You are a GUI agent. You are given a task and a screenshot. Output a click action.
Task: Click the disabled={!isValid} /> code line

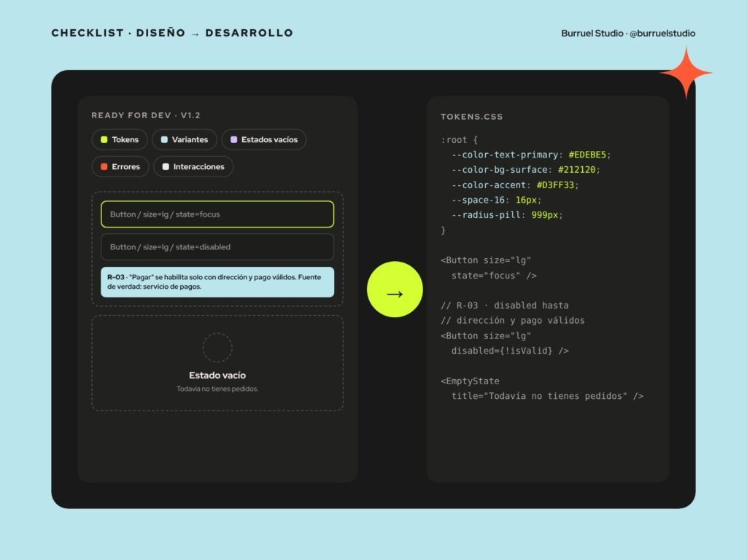pyautogui.click(x=510, y=351)
